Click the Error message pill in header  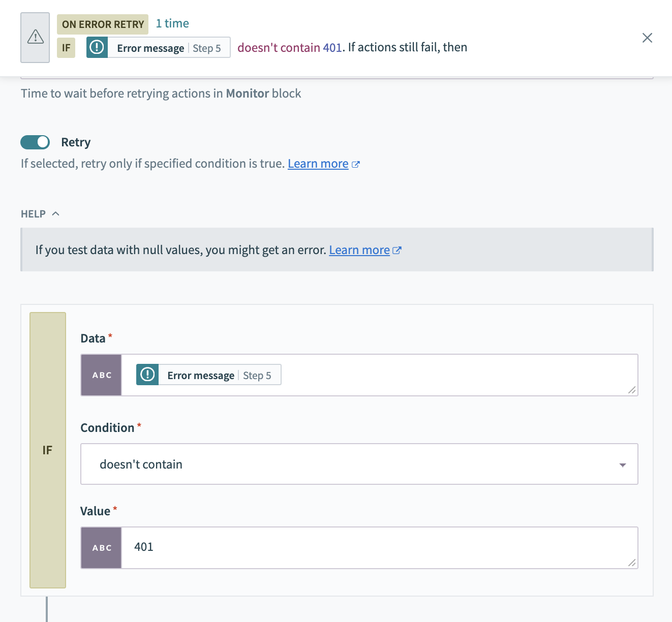pyautogui.click(x=158, y=48)
